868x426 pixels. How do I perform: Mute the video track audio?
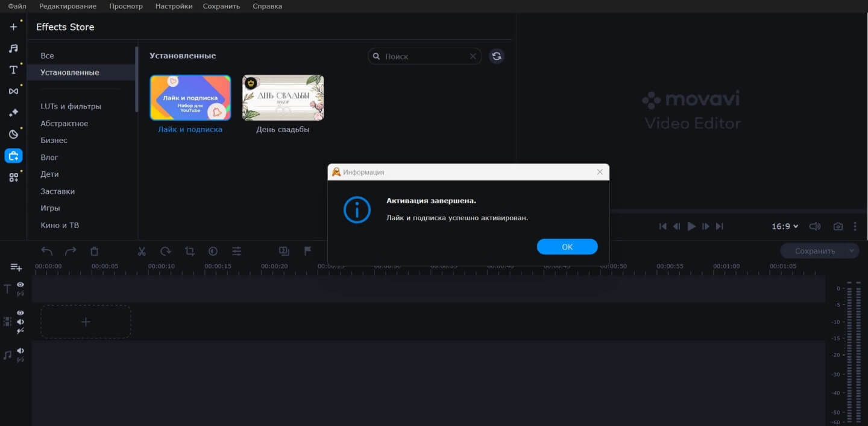[20, 322]
